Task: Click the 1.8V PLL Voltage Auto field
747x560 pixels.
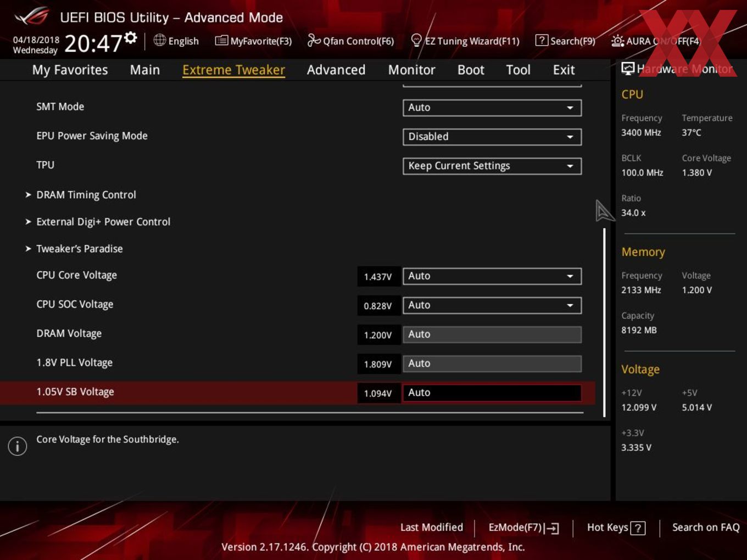Action: 492,363
